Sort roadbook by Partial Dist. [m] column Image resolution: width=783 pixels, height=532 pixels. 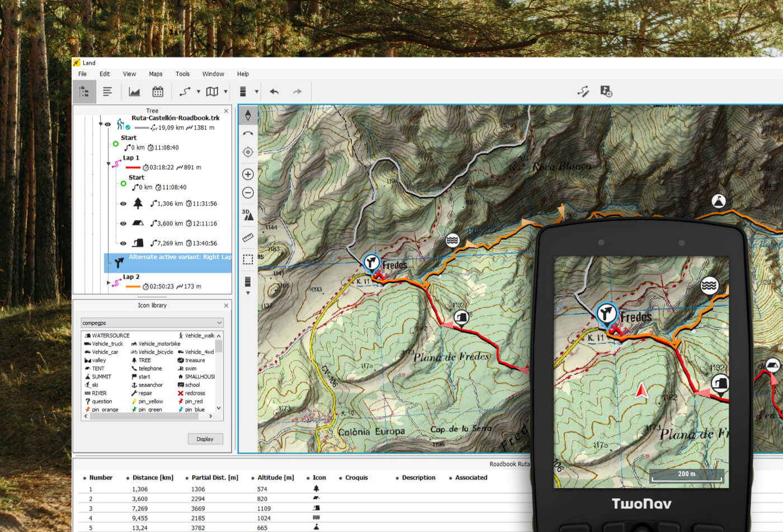(215, 478)
